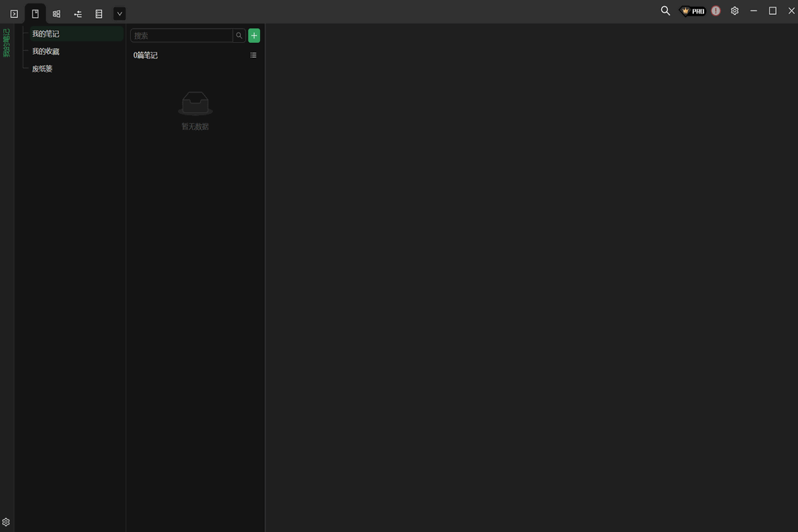Click the red exclamation alert icon

[716, 11]
